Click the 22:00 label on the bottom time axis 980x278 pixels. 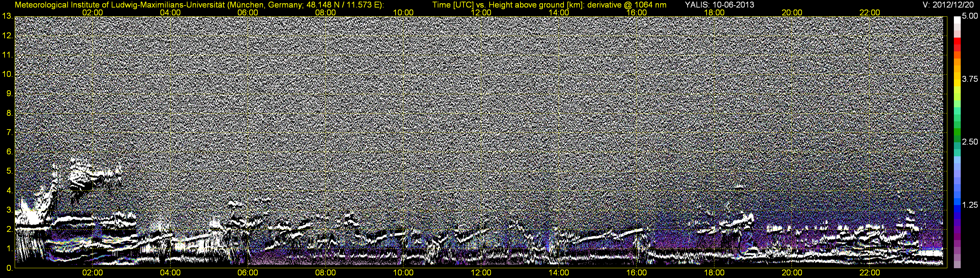[x=870, y=273]
